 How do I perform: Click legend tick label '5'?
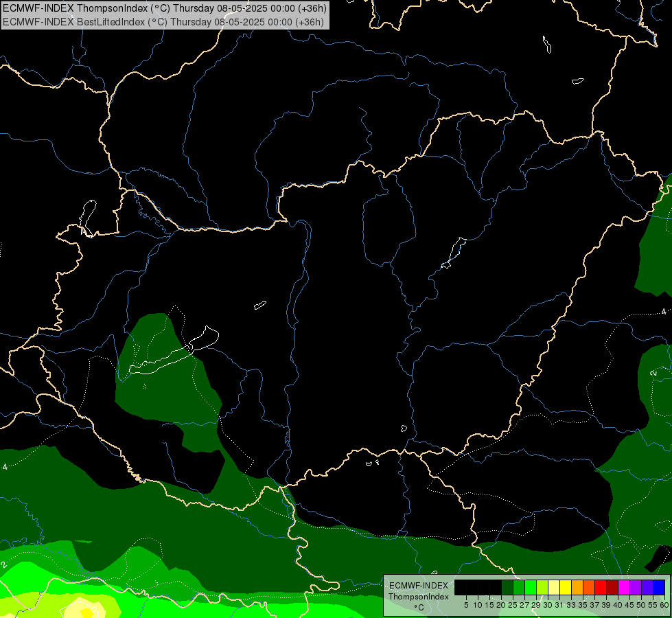[466, 605]
